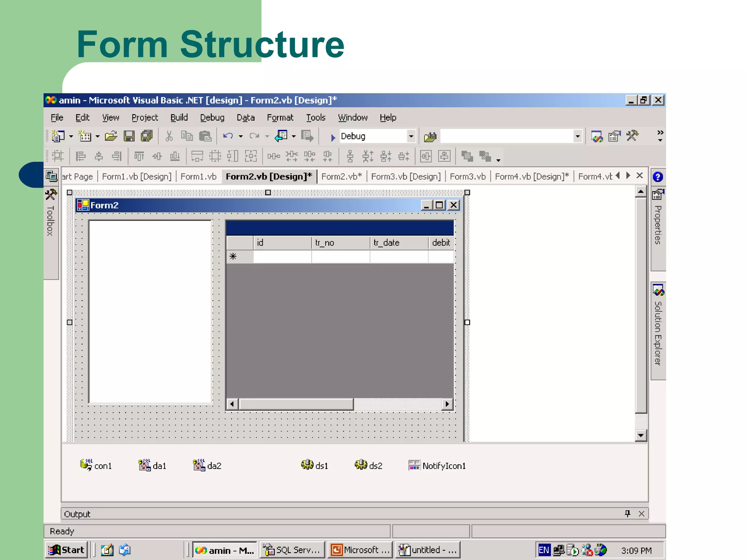This screenshot has height=560, width=747.
Task: Switch to Form1.vb [Design] tab
Action: tap(136, 176)
